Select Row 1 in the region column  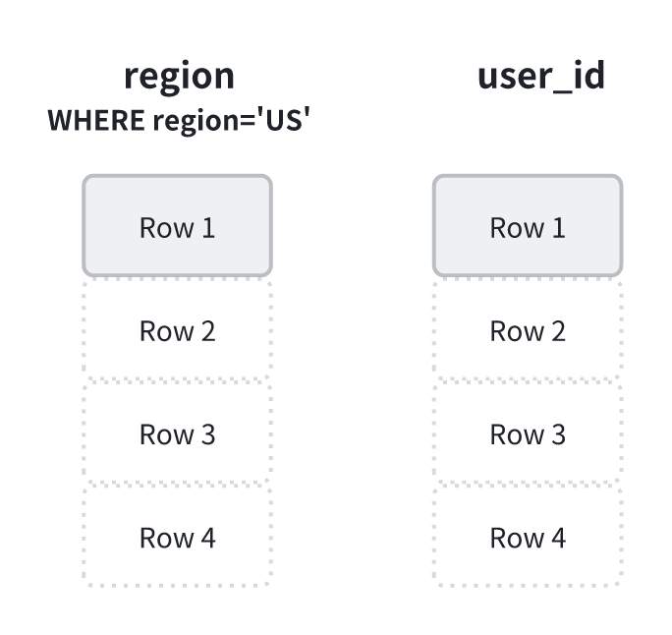(177, 227)
